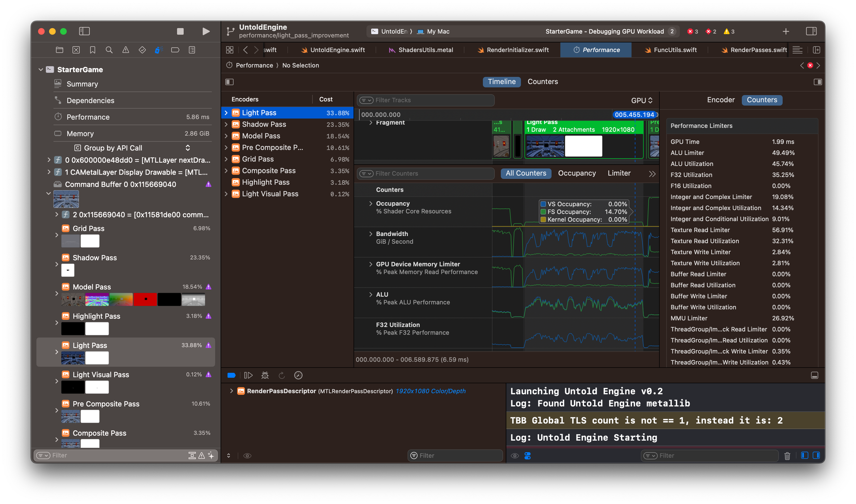856x504 pixels.
Task: Click the continue/step playback icon
Action: click(248, 375)
